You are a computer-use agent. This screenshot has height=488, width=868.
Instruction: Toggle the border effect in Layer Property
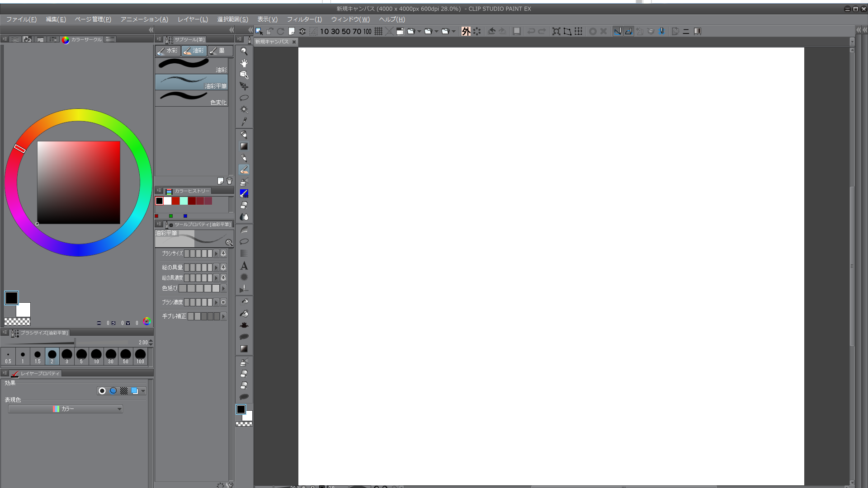click(102, 391)
